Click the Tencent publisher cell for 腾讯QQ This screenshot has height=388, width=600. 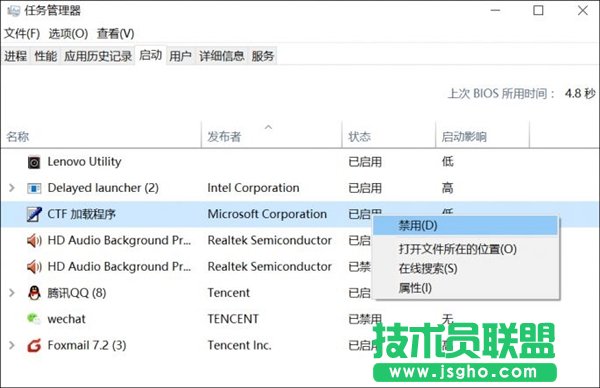[x=228, y=293]
